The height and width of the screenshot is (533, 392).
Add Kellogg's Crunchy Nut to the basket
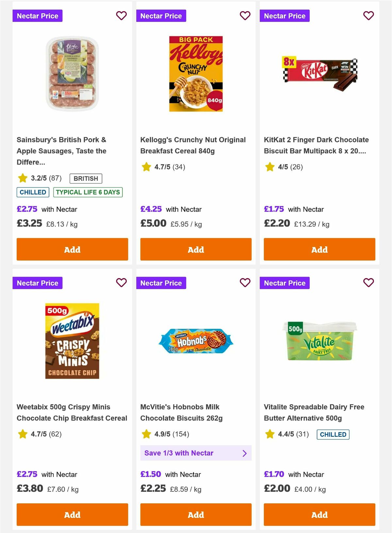[196, 249]
